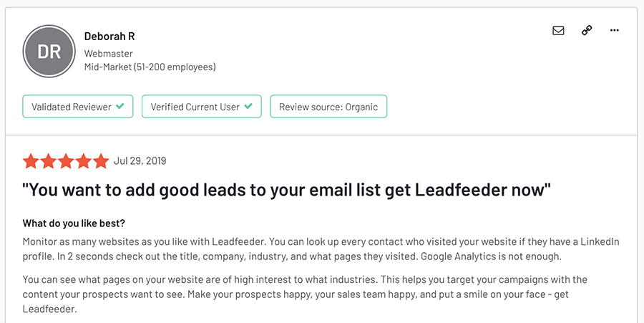The height and width of the screenshot is (323, 644).
Task: Click the reviewer name Deborah R
Action: click(x=109, y=37)
